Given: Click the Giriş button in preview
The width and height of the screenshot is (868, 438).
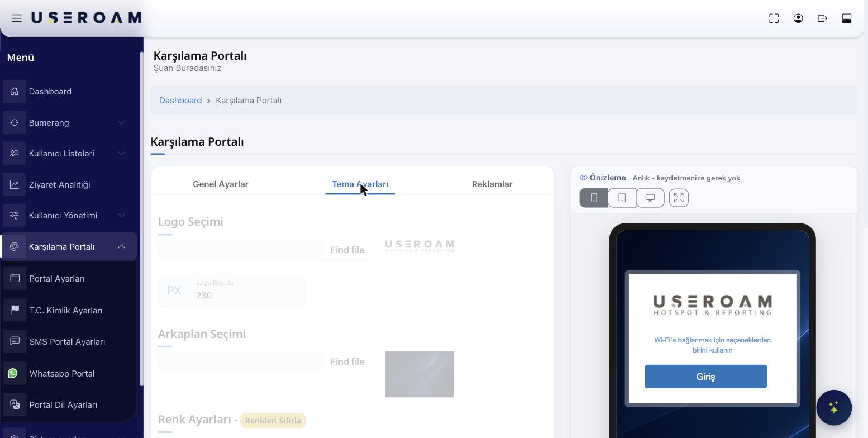Looking at the screenshot, I should pos(705,377).
